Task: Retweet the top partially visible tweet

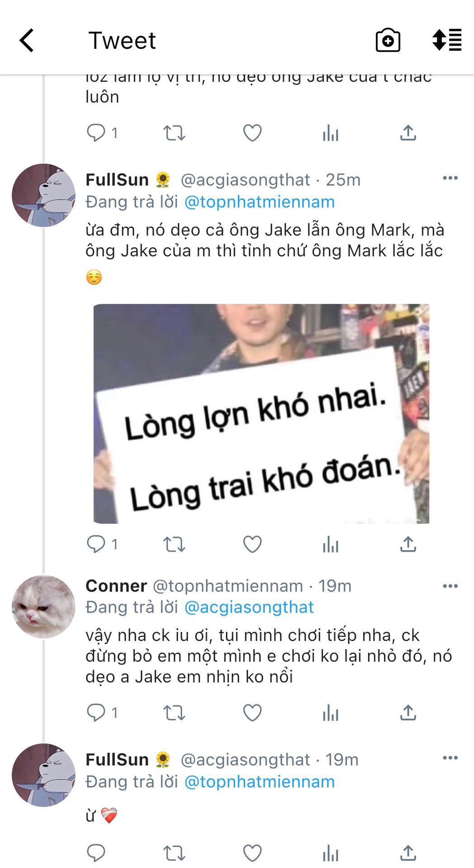Action: 174,133
